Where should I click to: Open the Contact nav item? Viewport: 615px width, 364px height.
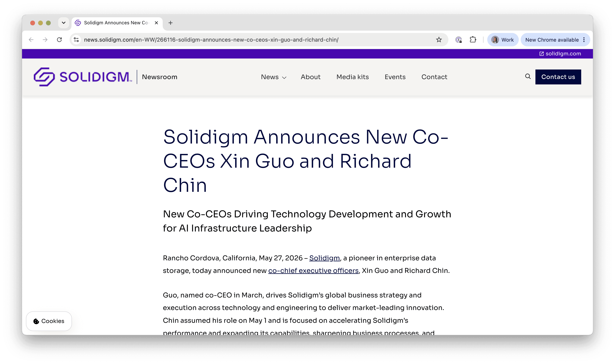tap(434, 77)
